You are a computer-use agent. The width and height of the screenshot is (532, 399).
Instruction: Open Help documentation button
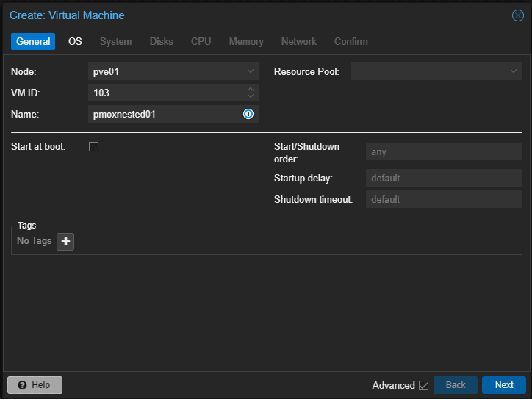point(35,385)
